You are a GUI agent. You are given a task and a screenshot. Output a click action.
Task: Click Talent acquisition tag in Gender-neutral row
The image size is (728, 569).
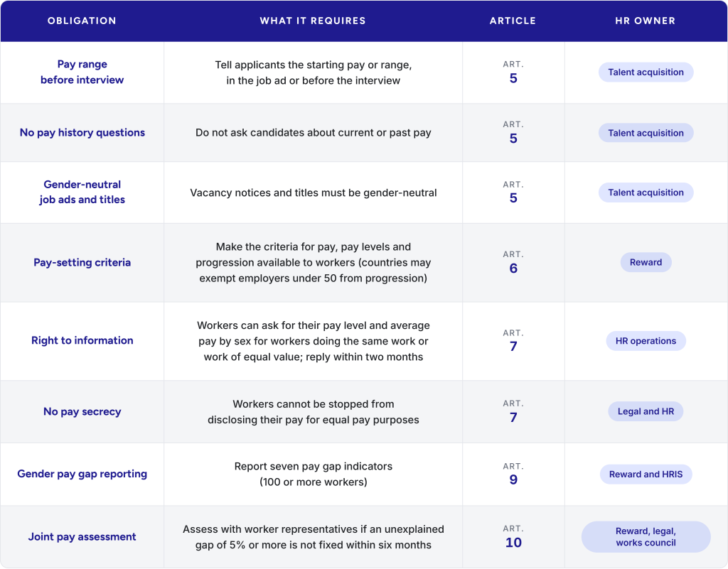tap(646, 193)
